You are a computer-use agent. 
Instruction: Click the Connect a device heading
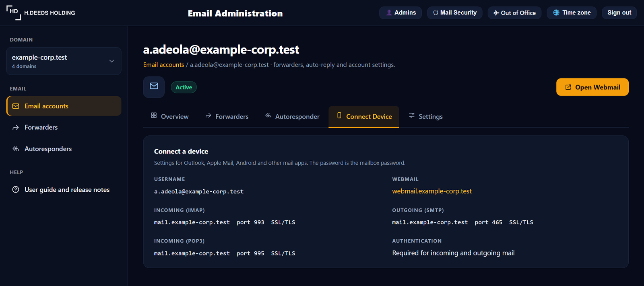coord(181,151)
